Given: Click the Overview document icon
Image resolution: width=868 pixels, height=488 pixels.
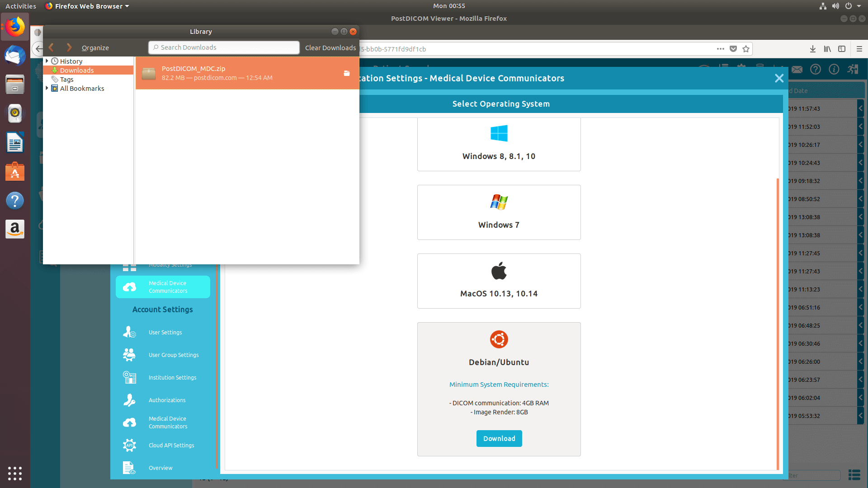Looking at the screenshot, I should (129, 468).
